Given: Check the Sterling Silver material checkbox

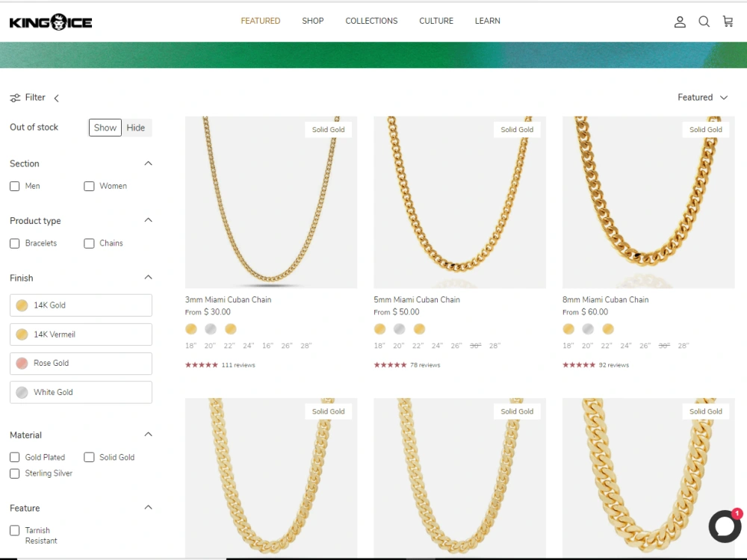Looking at the screenshot, I should [x=15, y=473].
